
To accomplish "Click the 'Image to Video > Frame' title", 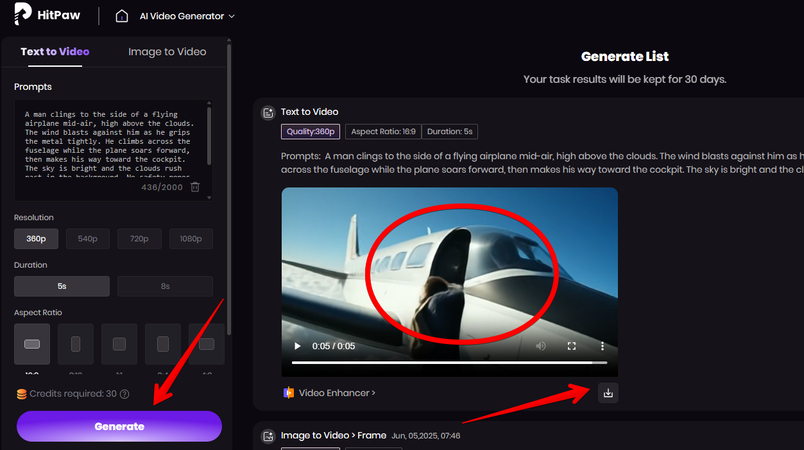I will point(333,436).
